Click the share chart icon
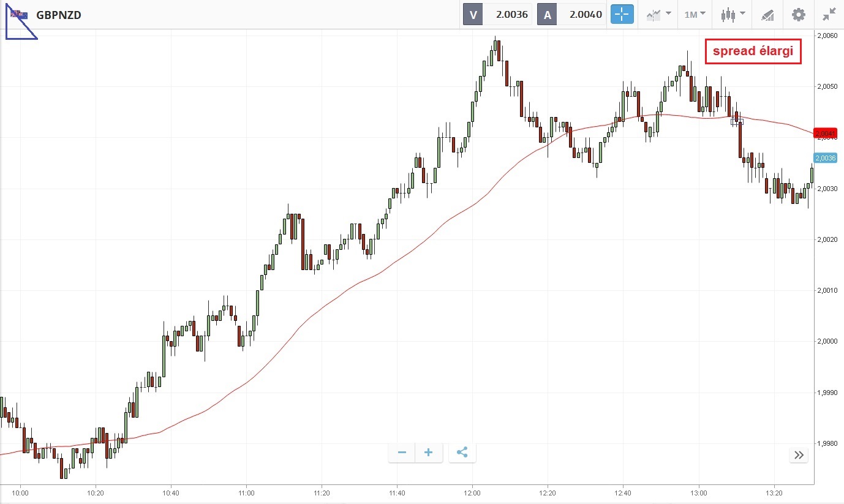This screenshot has height=504, width=844. point(462,453)
